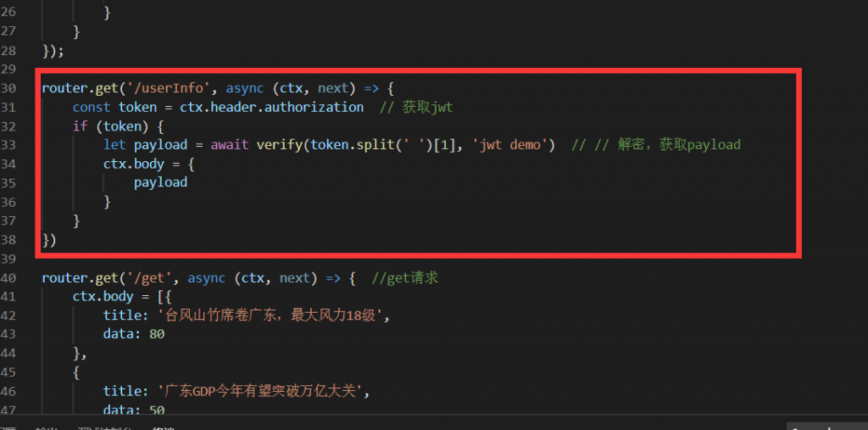This screenshot has width=868, height=430.
Task: Click the await keyword on line 33
Action: click(230, 145)
